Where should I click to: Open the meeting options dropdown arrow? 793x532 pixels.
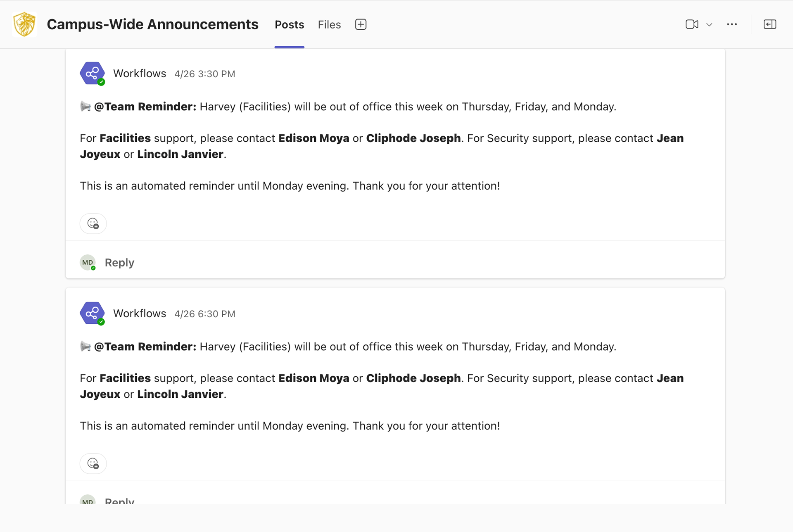pyautogui.click(x=709, y=25)
